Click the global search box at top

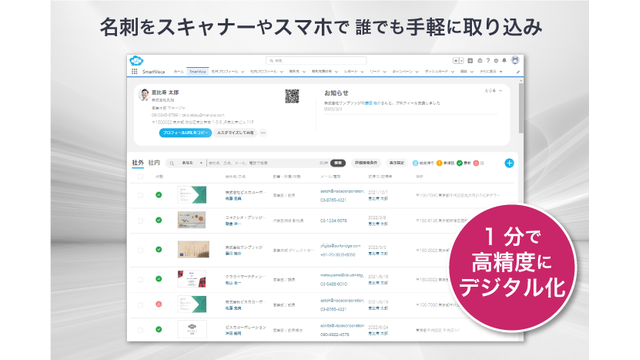tap(316, 60)
